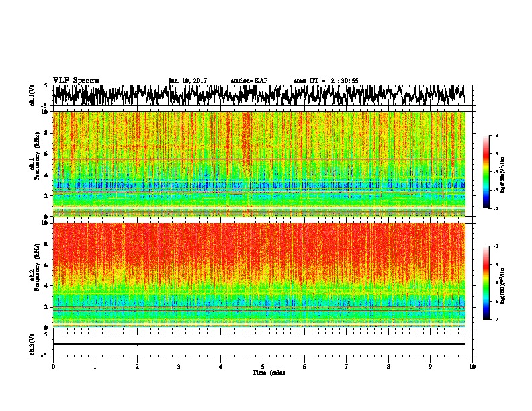Click the ch.1 color bar units label
The width and height of the screenshot is (532, 411).
pos(503,175)
